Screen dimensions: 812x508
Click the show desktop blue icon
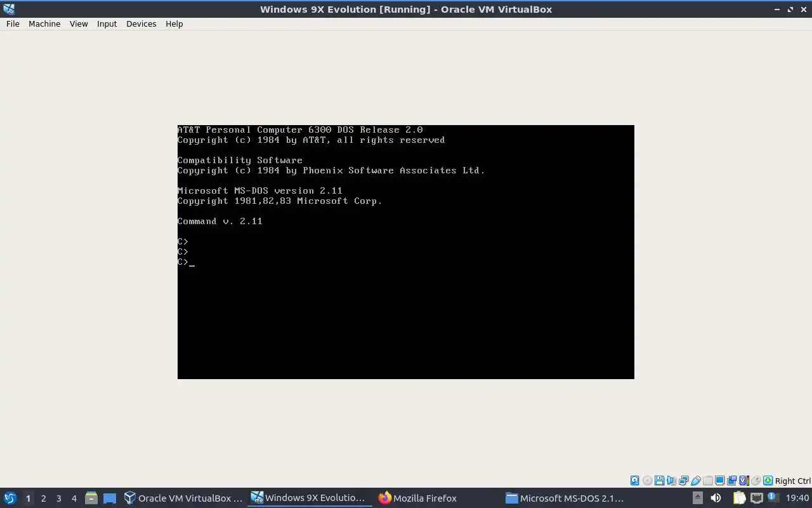[x=110, y=498]
